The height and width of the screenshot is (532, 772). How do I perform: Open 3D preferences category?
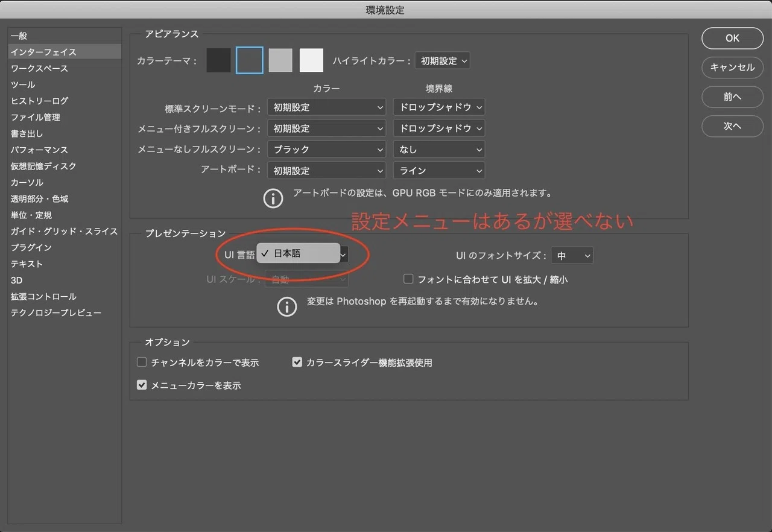(65, 280)
